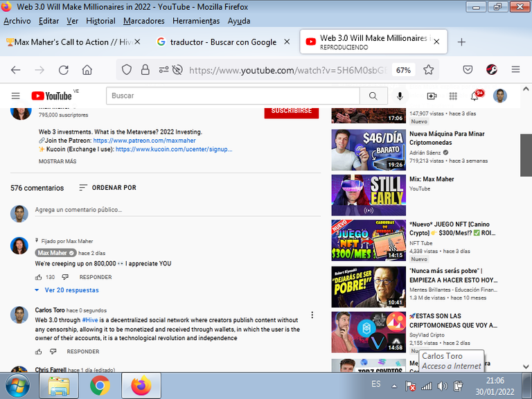Open the volume speaker tray icon
Image resolution: width=532 pixels, height=399 pixels.
(442, 386)
